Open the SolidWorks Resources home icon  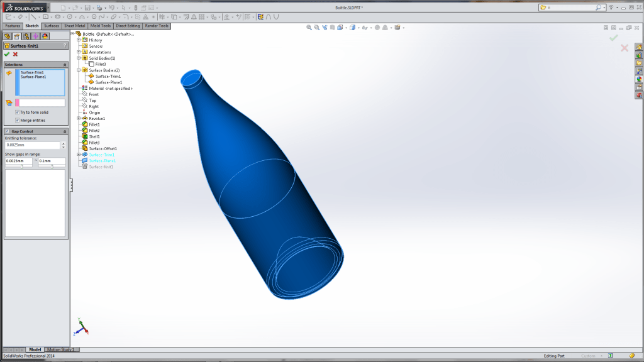639,47
